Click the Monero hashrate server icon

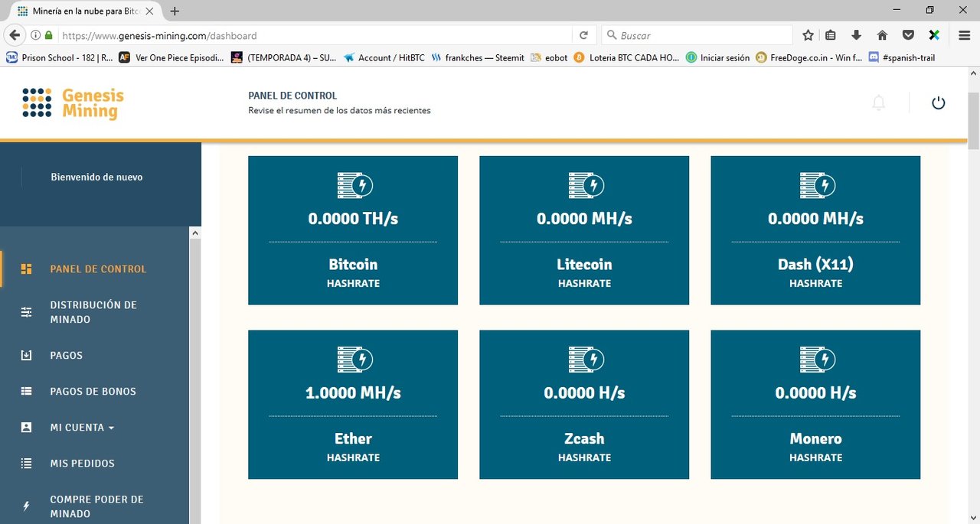point(817,360)
